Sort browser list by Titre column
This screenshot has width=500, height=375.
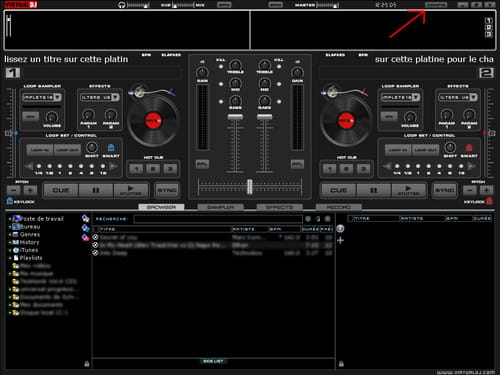(165, 229)
